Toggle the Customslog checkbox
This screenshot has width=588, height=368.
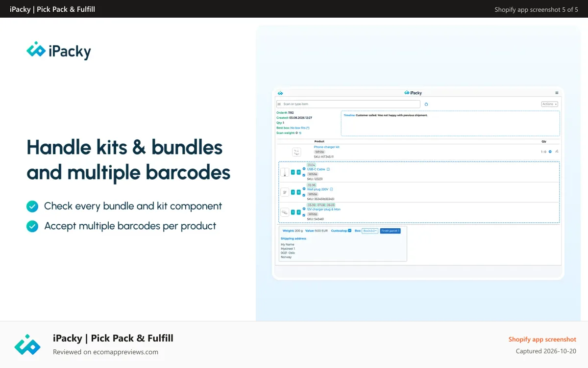coord(349,231)
